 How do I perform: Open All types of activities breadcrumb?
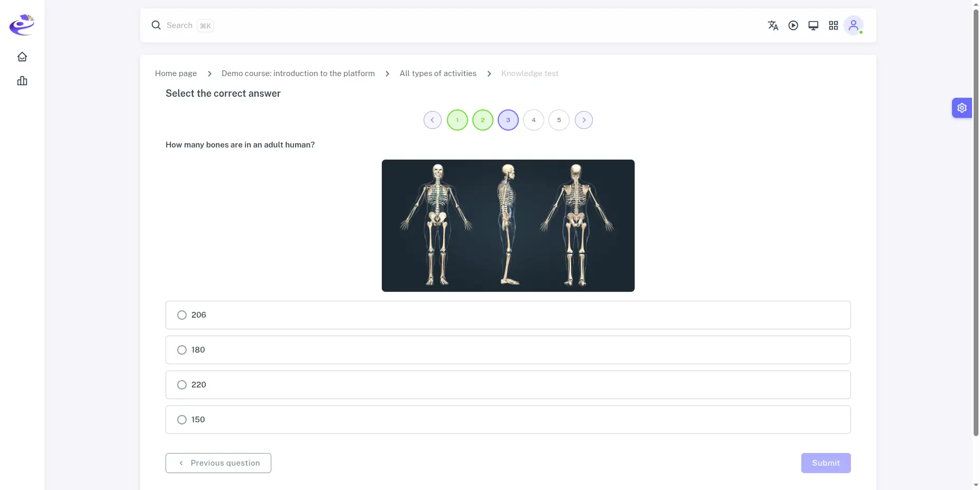438,73
